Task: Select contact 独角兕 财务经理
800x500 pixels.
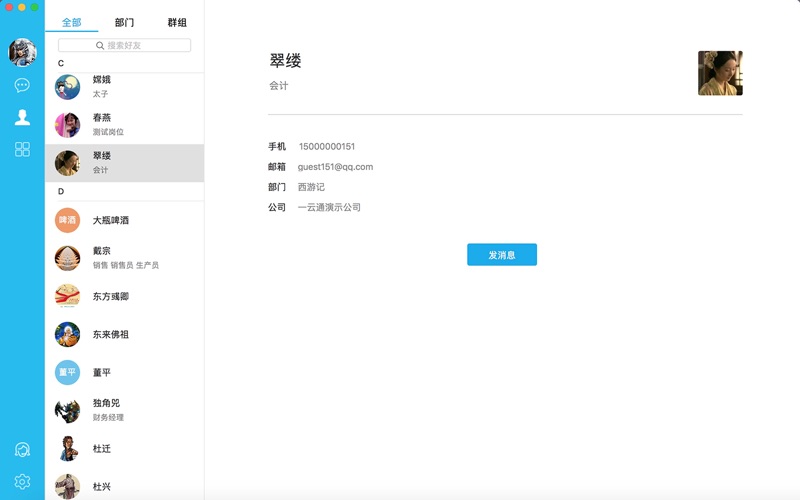Action: (x=124, y=410)
